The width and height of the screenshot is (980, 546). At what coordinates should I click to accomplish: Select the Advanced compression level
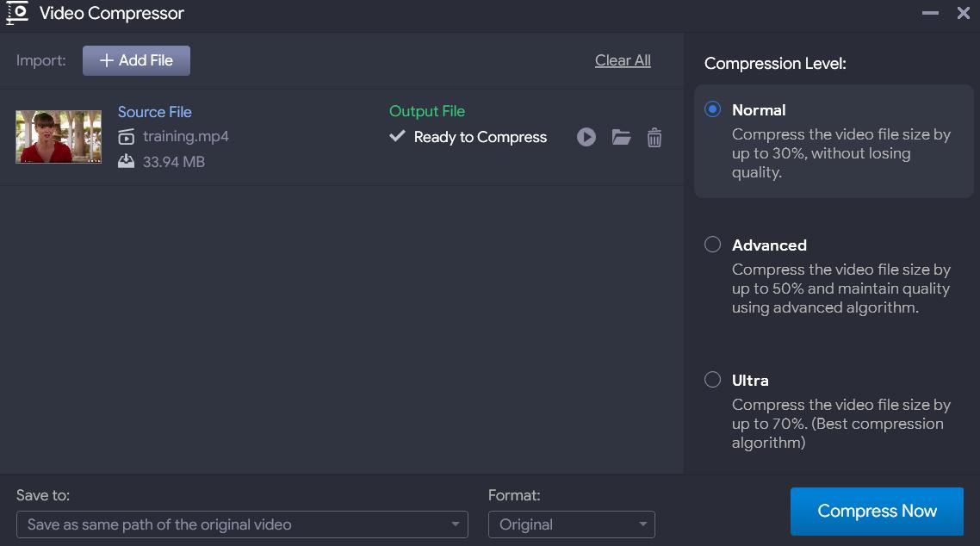pyautogui.click(x=712, y=245)
